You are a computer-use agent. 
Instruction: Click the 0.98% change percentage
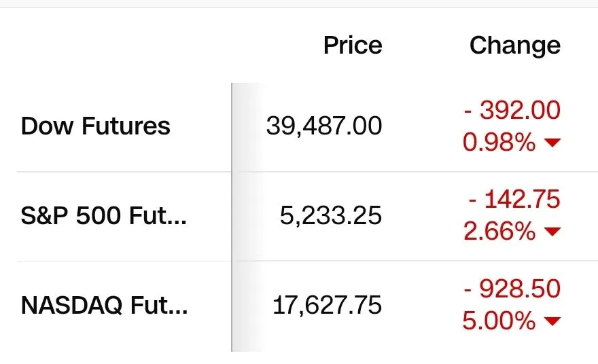pyautogui.click(x=499, y=143)
